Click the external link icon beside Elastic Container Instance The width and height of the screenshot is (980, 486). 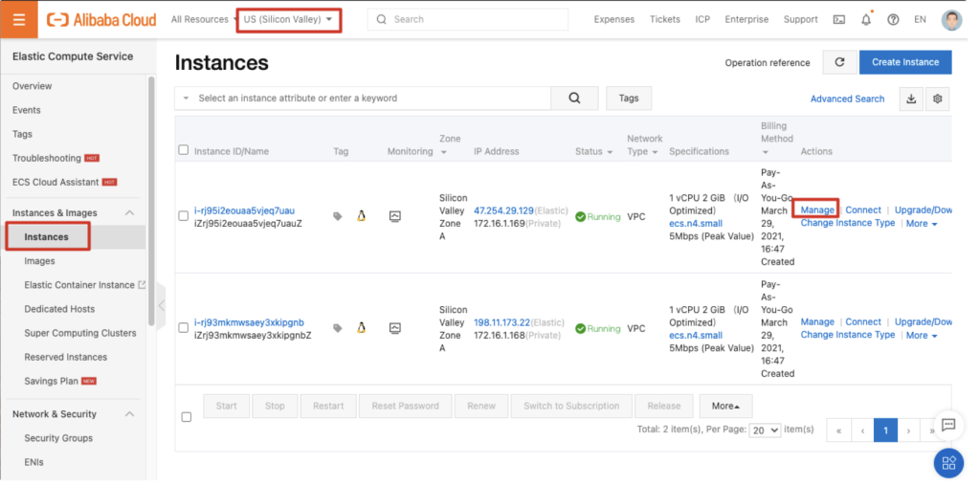click(x=142, y=285)
